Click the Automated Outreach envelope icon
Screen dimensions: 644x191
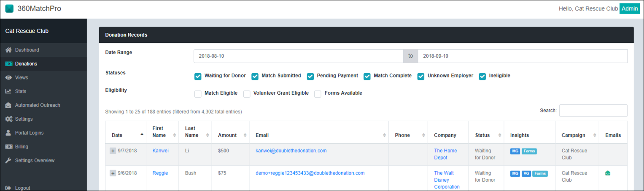[8, 105]
